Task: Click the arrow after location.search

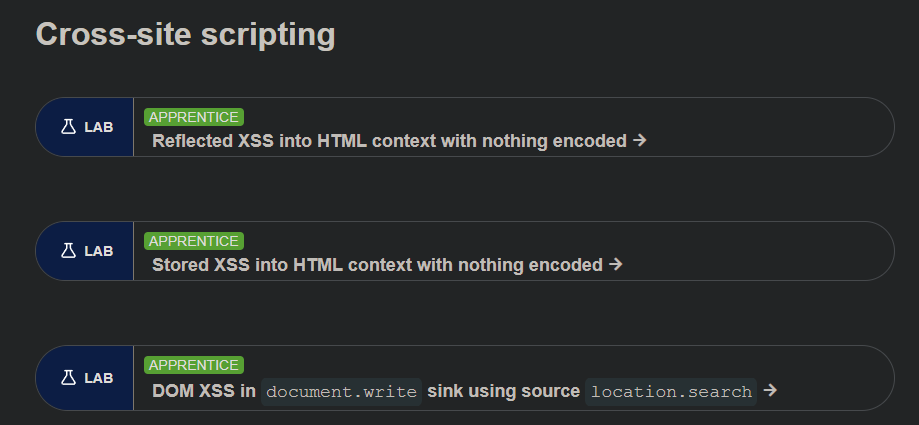Action: pyautogui.click(x=770, y=391)
